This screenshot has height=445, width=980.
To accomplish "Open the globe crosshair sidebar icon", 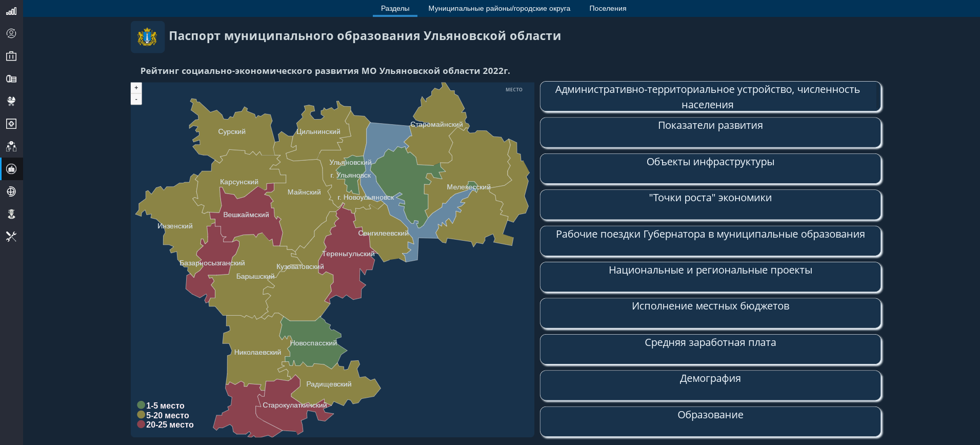I will point(11,191).
